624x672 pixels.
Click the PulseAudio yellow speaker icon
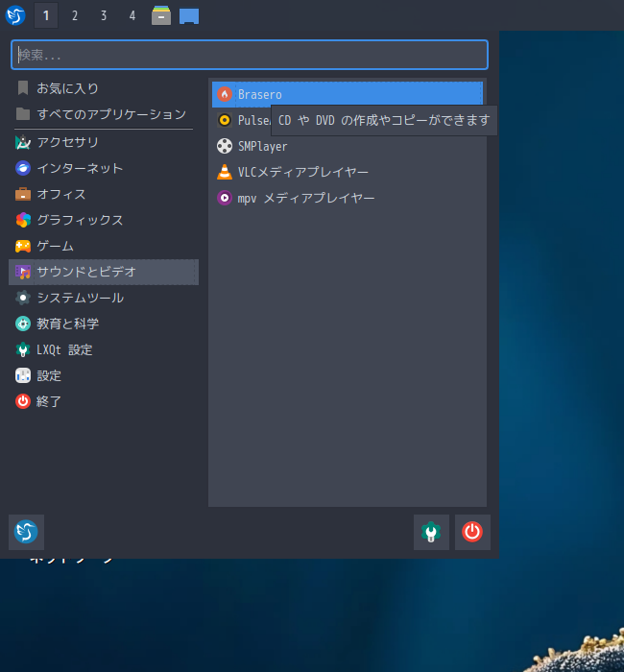click(x=225, y=120)
